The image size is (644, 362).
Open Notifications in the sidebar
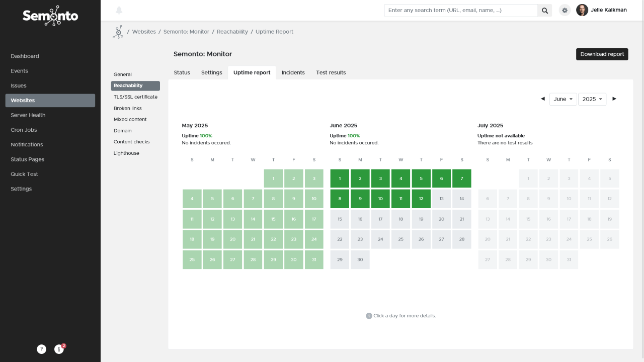point(50,145)
